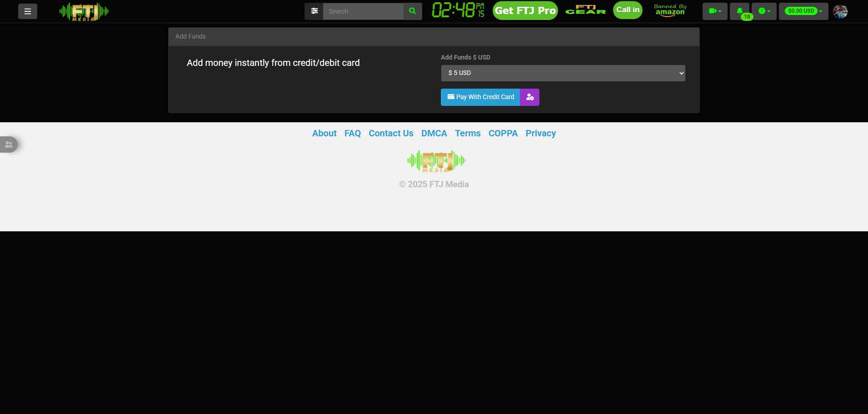This screenshot has height=414, width=868.
Task: Click Pay With Credit Card
Action: (480, 97)
